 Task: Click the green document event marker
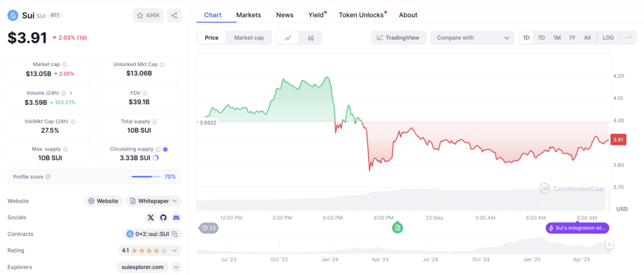[397, 227]
